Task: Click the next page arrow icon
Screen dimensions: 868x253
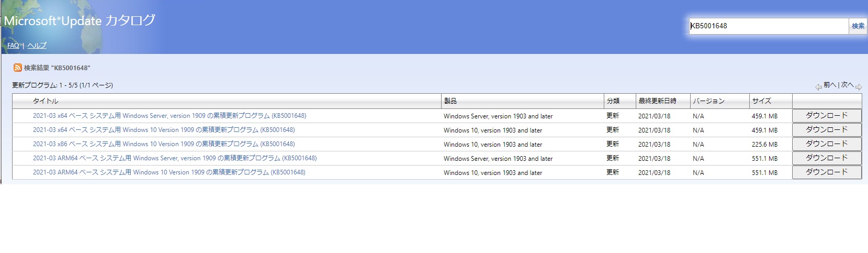Action: click(859, 87)
